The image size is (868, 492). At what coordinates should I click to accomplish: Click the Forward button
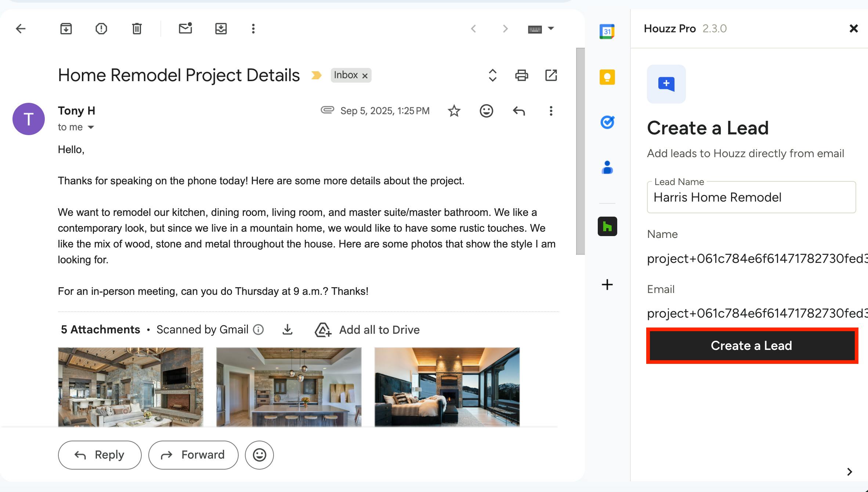click(193, 455)
